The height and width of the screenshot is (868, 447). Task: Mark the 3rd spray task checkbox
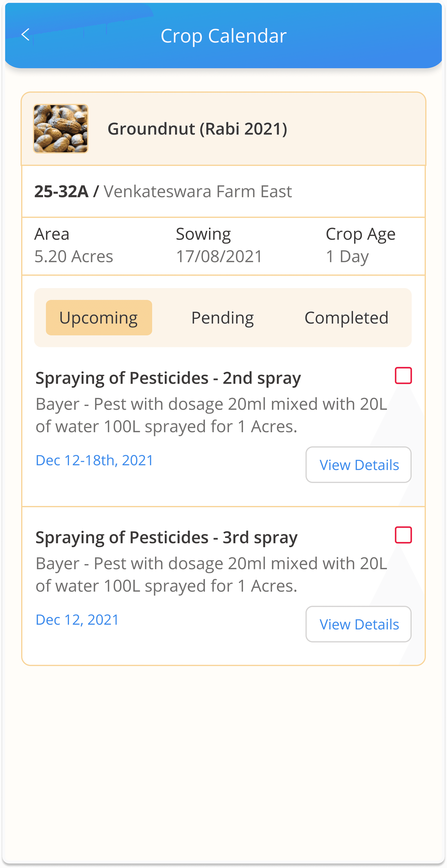pos(403,535)
